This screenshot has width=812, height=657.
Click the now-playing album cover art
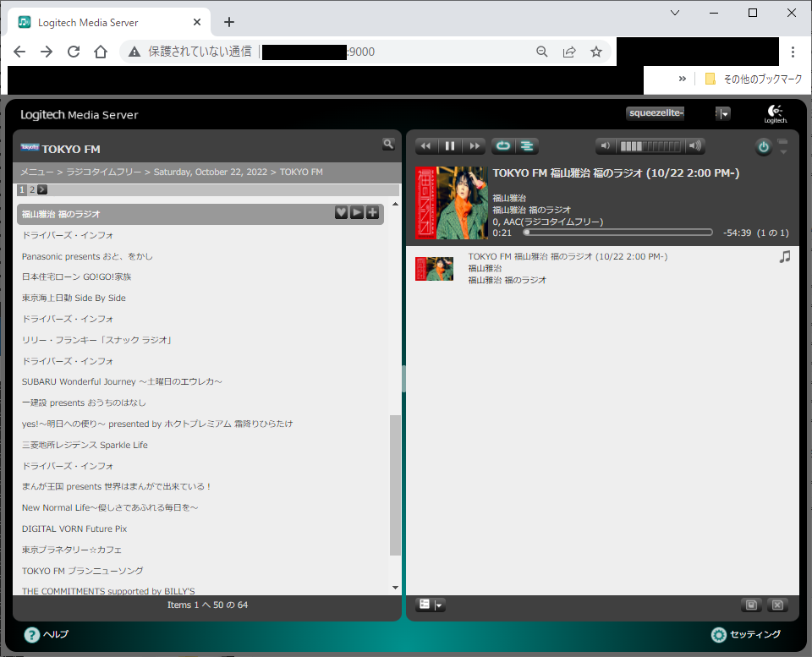452,203
